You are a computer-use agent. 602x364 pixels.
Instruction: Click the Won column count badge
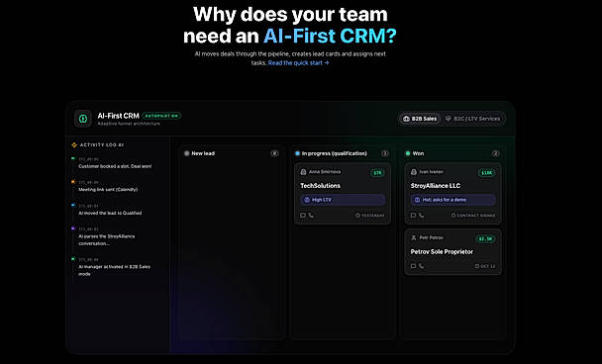click(496, 153)
